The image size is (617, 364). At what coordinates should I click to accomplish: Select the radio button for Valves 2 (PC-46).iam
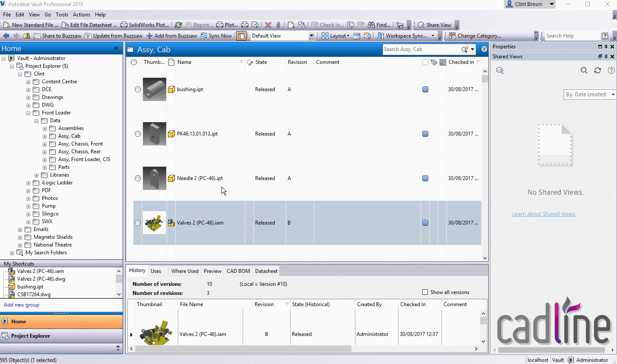(x=137, y=223)
